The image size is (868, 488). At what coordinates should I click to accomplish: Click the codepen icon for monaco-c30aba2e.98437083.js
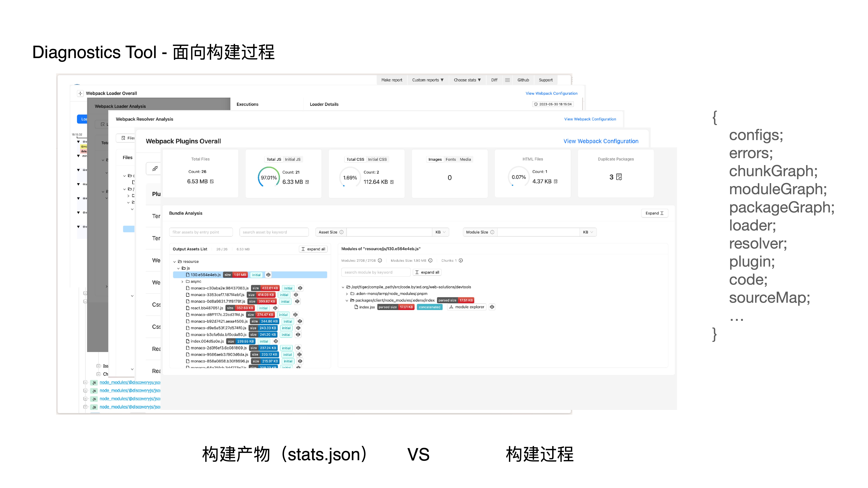(x=300, y=288)
